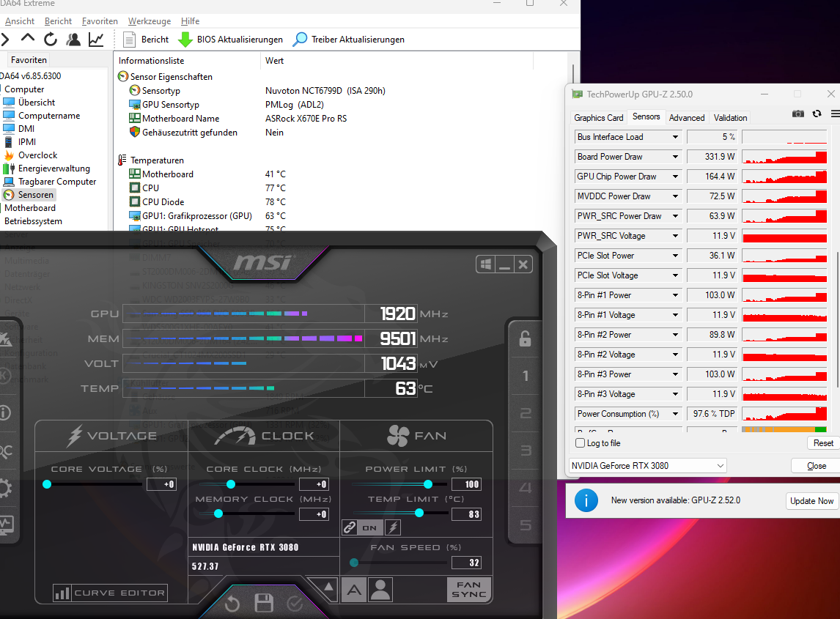Switch to GPU-Z Advanced tab

coord(686,118)
